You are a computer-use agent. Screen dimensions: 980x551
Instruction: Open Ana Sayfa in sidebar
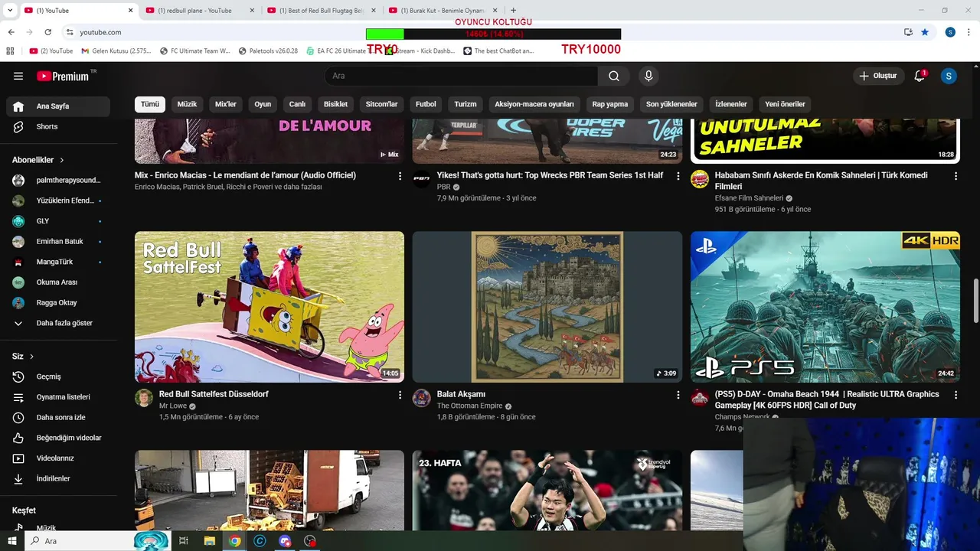point(58,106)
